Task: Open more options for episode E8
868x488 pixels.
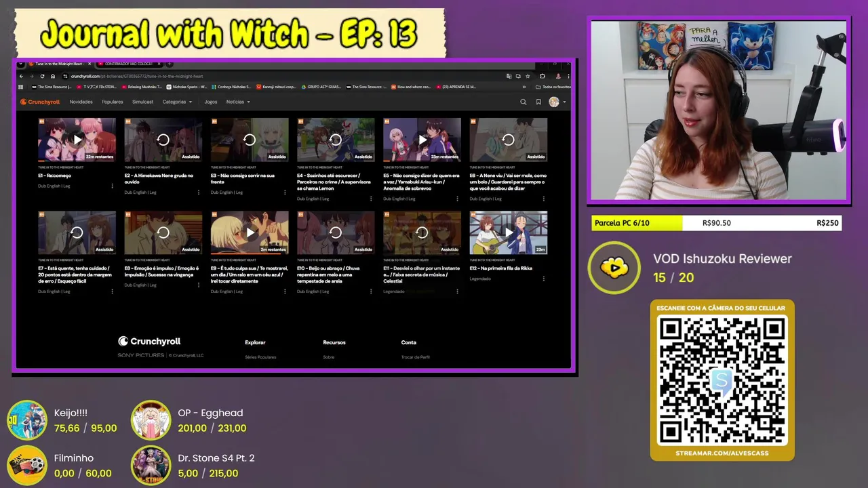Action: [x=199, y=285]
